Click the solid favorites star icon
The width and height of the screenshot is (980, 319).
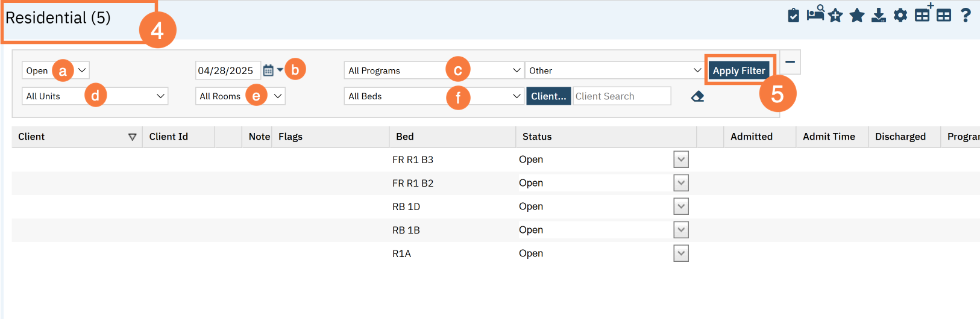point(856,16)
